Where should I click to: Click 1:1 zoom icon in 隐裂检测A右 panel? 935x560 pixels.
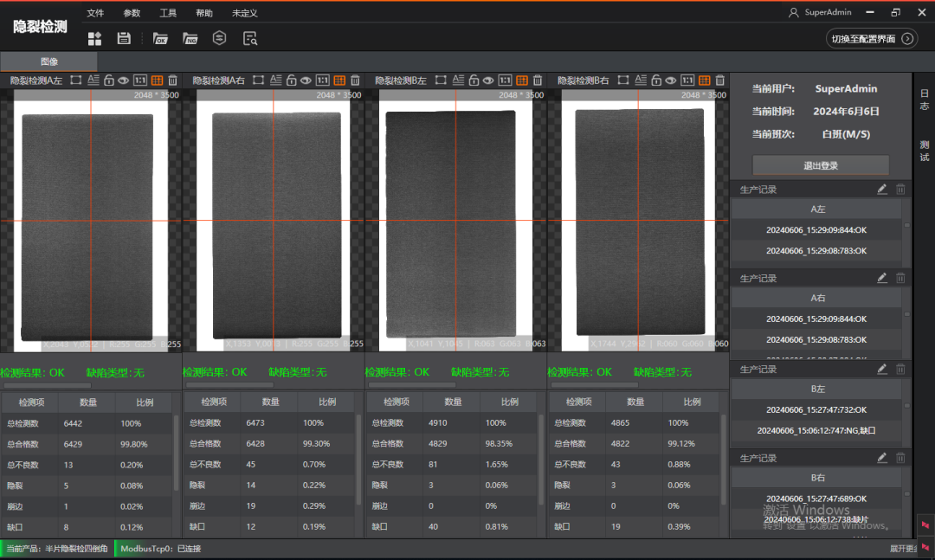coord(322,80)
